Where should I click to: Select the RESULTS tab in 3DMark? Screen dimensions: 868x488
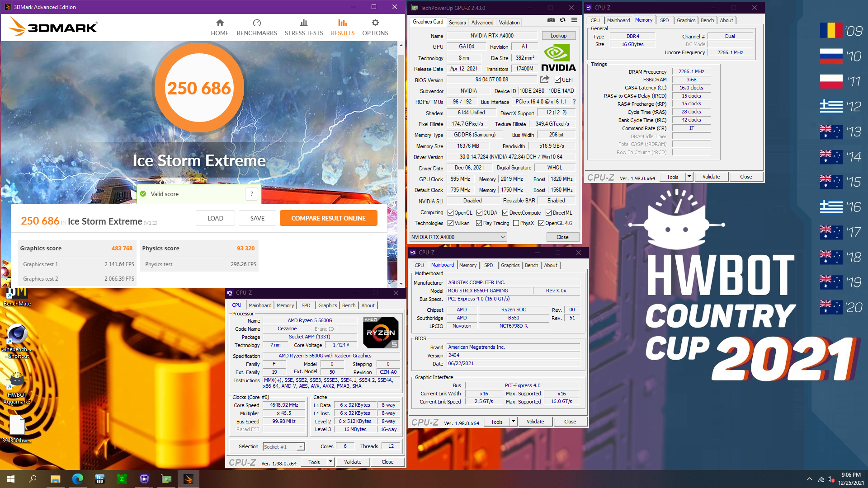click(343, 28)
